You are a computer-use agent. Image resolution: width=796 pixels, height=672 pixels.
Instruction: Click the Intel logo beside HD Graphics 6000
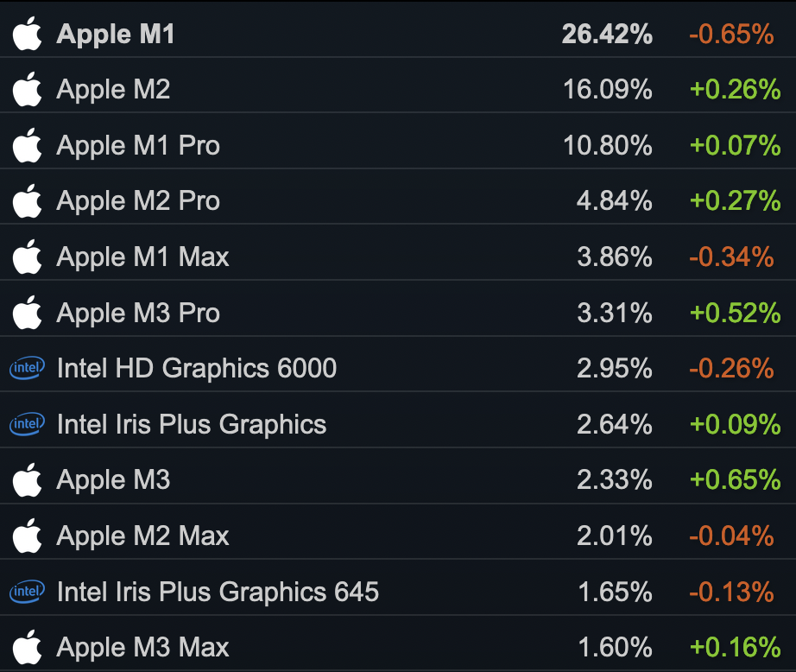[x=27, y=368]
